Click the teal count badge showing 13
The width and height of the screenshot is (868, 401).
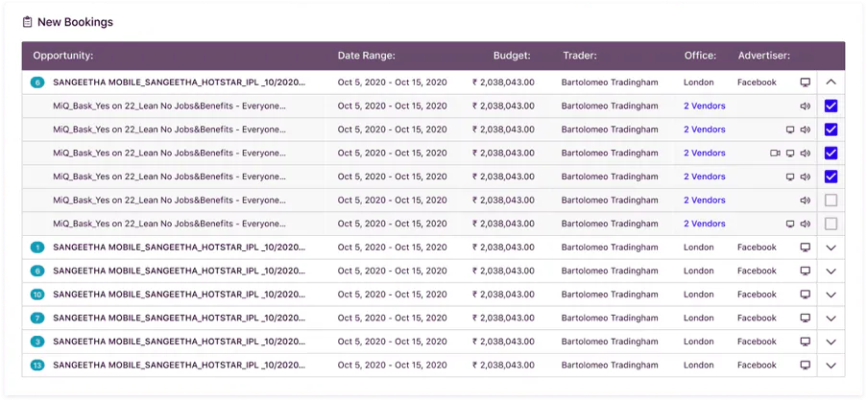tap(37, 366)
